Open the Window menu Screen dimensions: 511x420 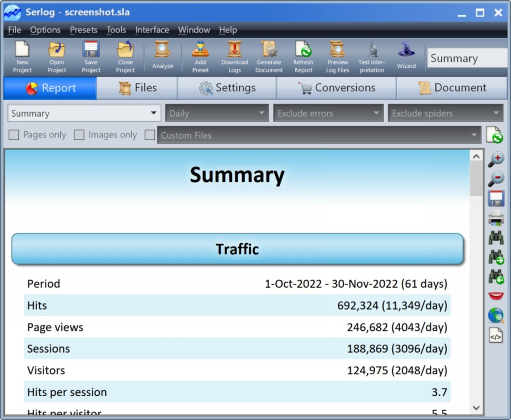194,30
